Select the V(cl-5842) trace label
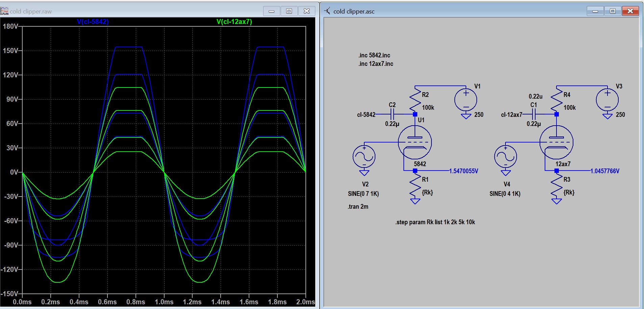The image size is (644, 309). tap(93, 22)
